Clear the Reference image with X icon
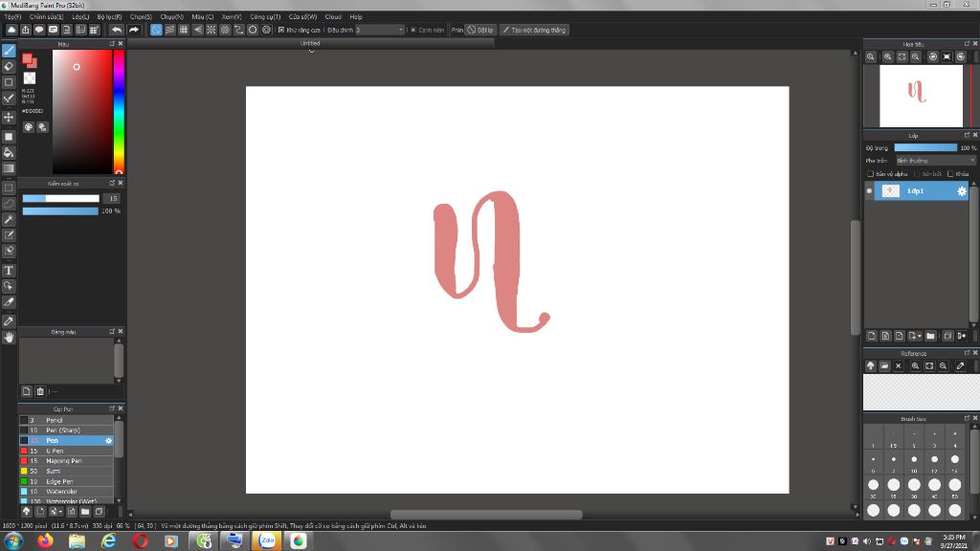The width and height of the screenshot is (980, 551). coord(898,366)
